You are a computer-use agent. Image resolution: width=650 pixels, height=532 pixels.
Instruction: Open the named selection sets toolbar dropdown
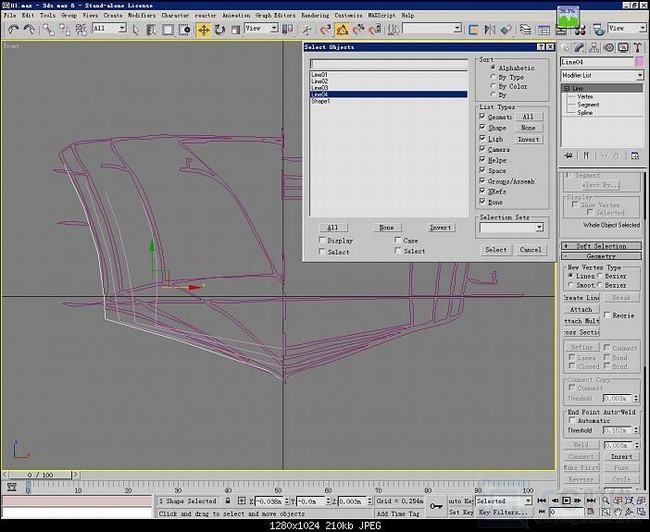[457, 28]
